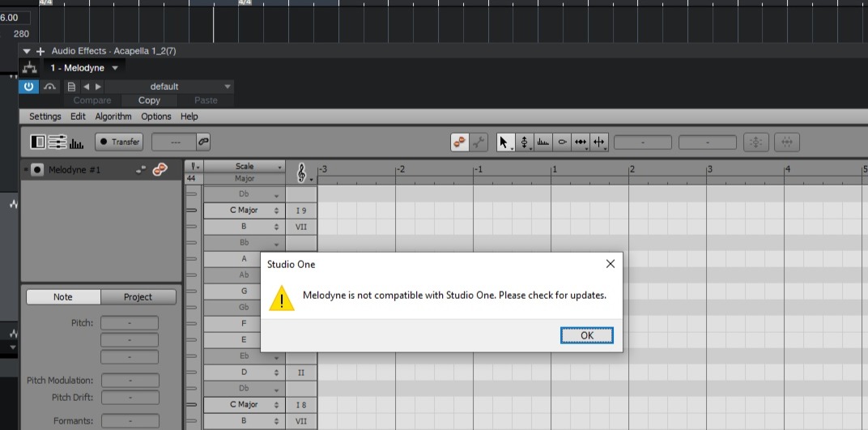The width and height of the screenshot is (868, 430).
Task: Select the Note Separation tool
Action: click(599, 143)
